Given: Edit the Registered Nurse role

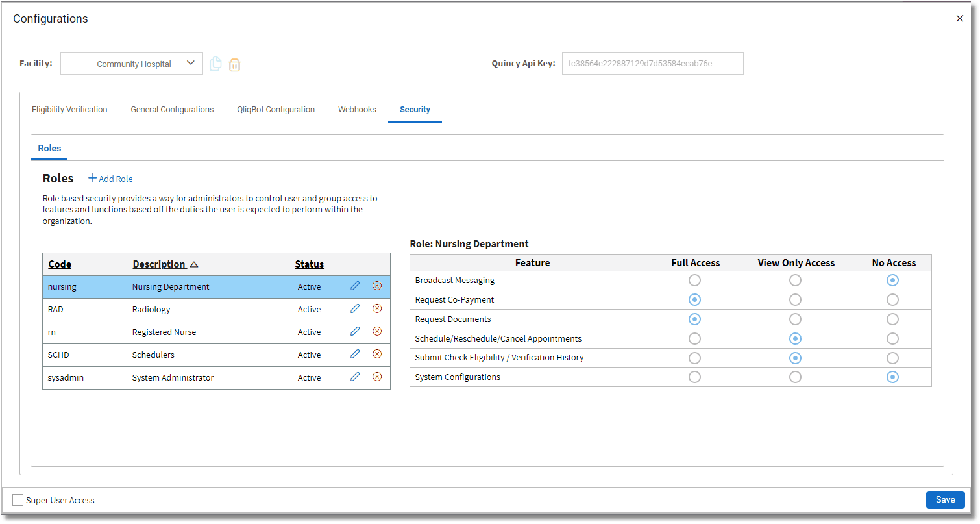Looking at the screenshot, I should pyautogui.click(x=355, y=331).
